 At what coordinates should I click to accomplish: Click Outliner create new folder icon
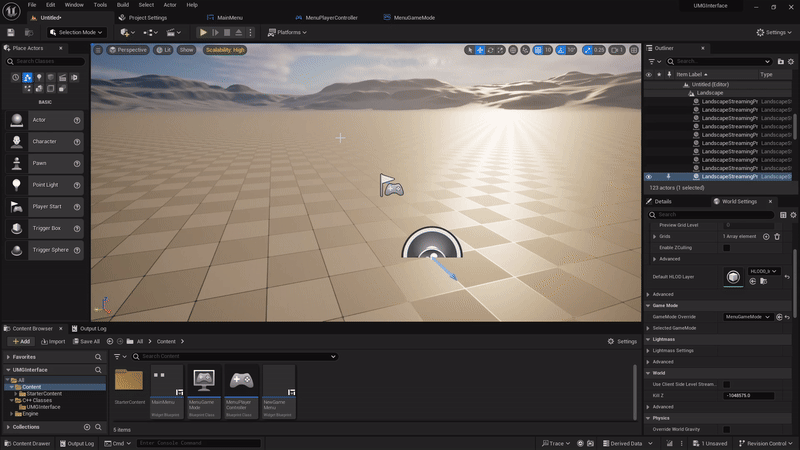pos(781,62)
